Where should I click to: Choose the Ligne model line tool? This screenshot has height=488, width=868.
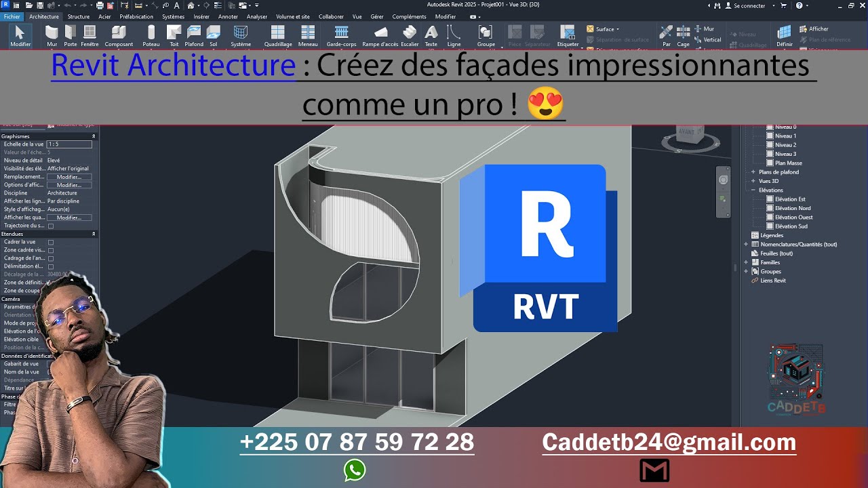454,35
